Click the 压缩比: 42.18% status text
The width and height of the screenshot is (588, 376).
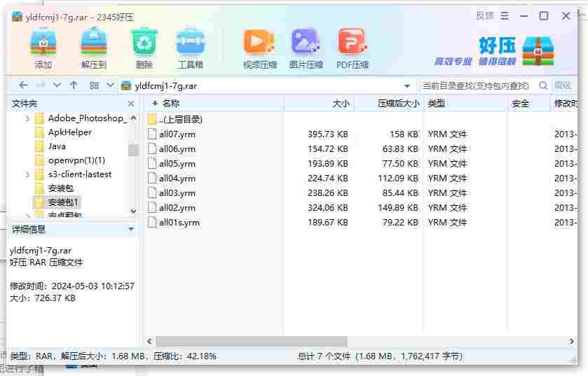click(184, 356)
